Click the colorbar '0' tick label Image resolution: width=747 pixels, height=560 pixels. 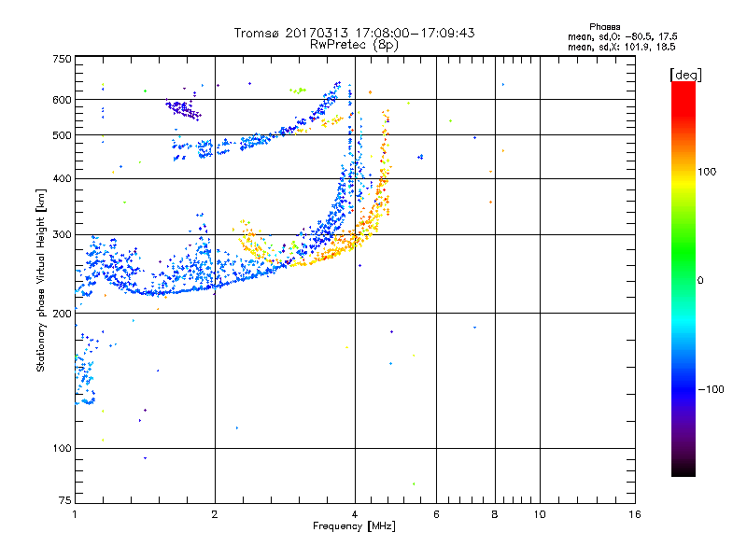(699, 281)
